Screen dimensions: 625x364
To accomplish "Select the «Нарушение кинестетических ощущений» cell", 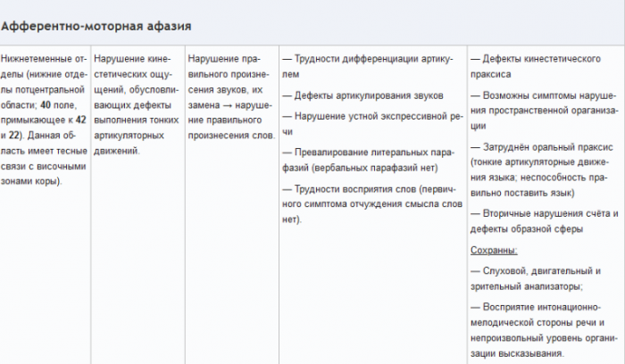I will [137, 105].
